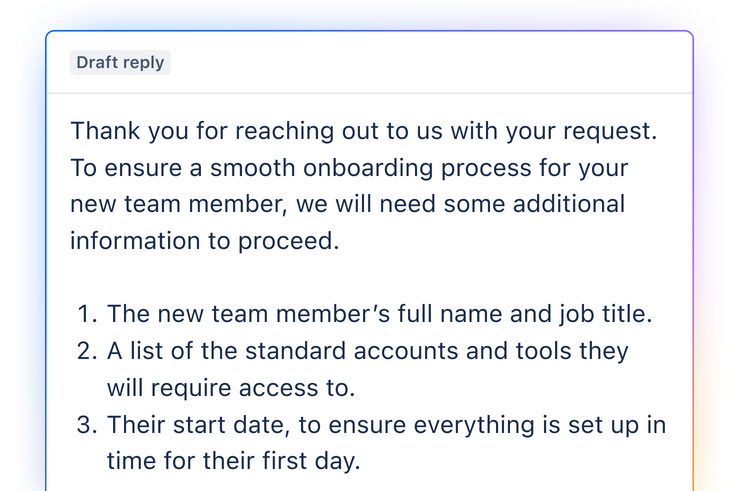The height and width of the screenshot is (491, 735).
Task: Click the divider line below Draft reply header
Action: [369, 93]
